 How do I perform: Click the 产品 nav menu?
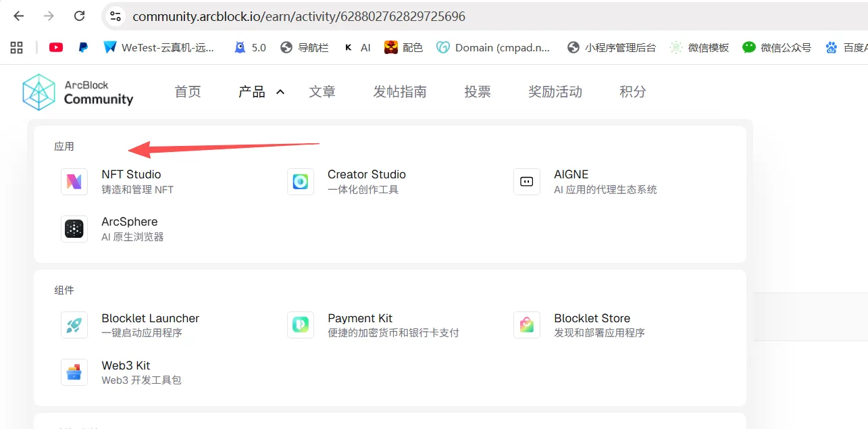(x=252, y=92)
